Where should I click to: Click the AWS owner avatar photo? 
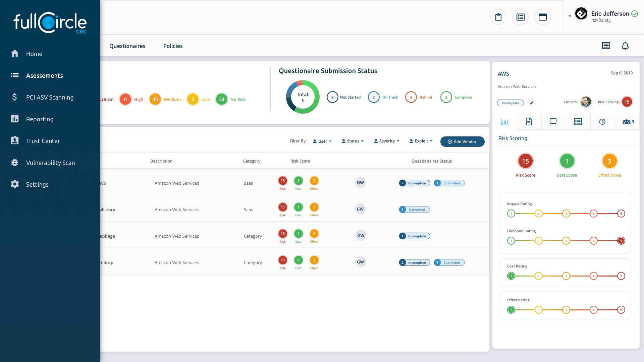point(586,102)
